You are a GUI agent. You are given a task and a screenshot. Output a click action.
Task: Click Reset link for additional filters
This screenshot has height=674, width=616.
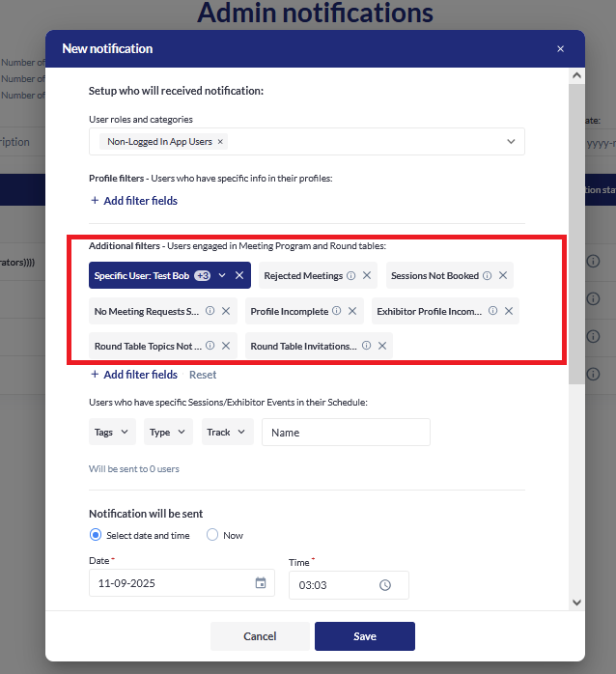click(x=203, y=375)
